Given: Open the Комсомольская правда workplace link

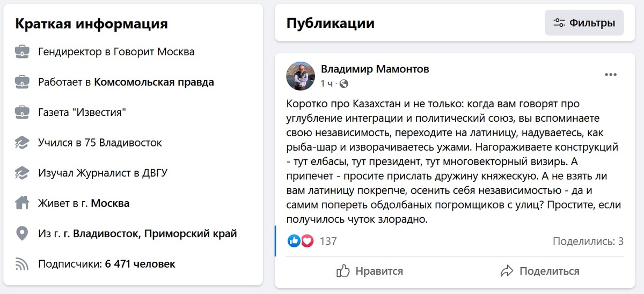Looking at the screenshot, I should (x=154, y=82).
